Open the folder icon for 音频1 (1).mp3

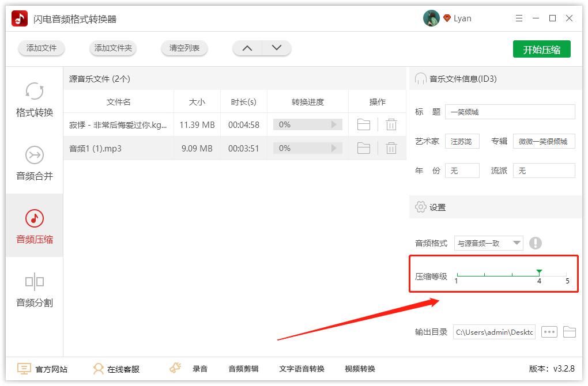[x=364, y=148]
